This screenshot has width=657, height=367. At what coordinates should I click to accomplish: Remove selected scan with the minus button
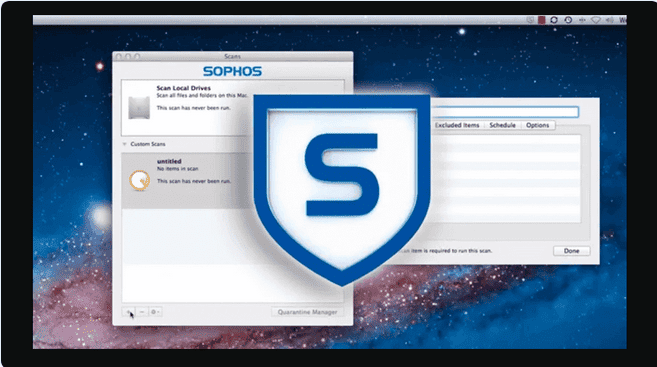click(142, 312)
